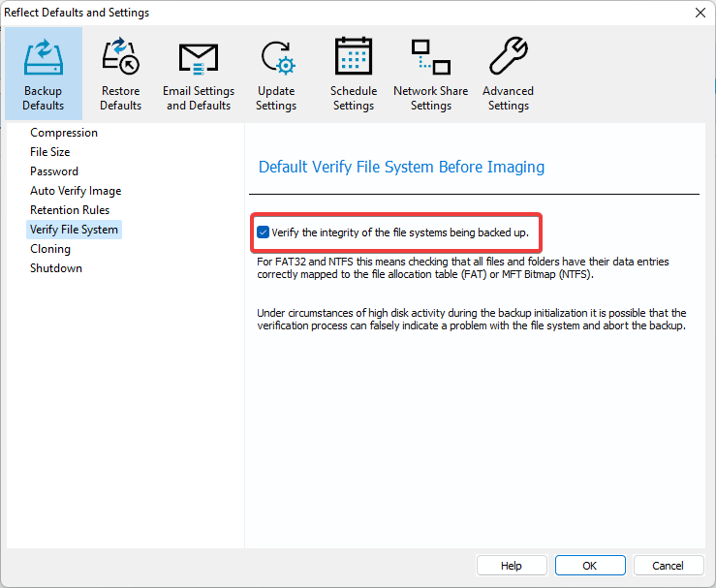
Task: Open Network Share Settings
Action: click(x=430, y=74)
